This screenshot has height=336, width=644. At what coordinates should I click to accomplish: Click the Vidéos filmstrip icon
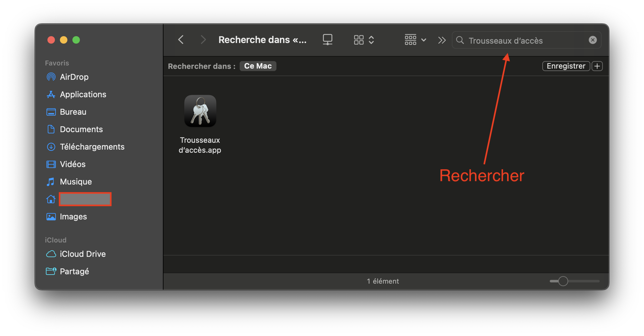coord(51,164)
